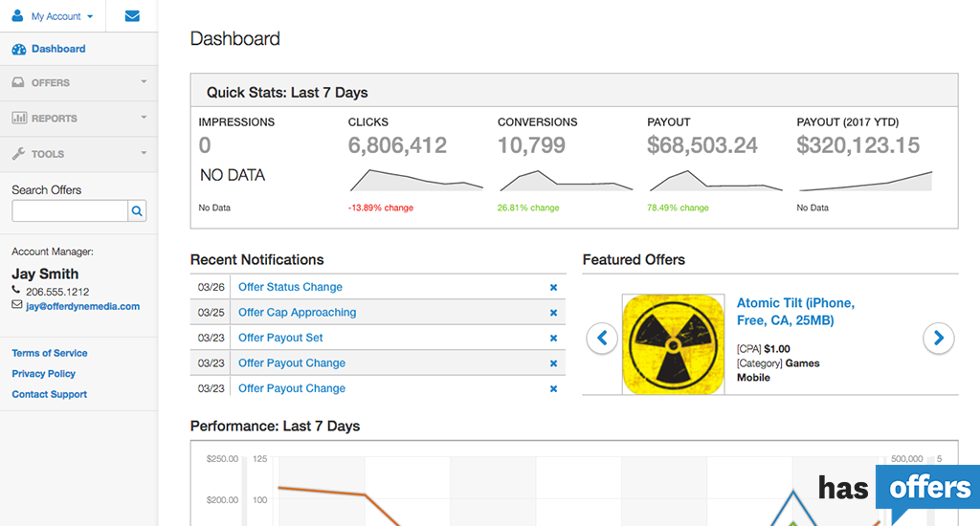The width and height of the screenshot is (980, 526).
Task: Advance to the next featured offer
Action: (938, 338)
